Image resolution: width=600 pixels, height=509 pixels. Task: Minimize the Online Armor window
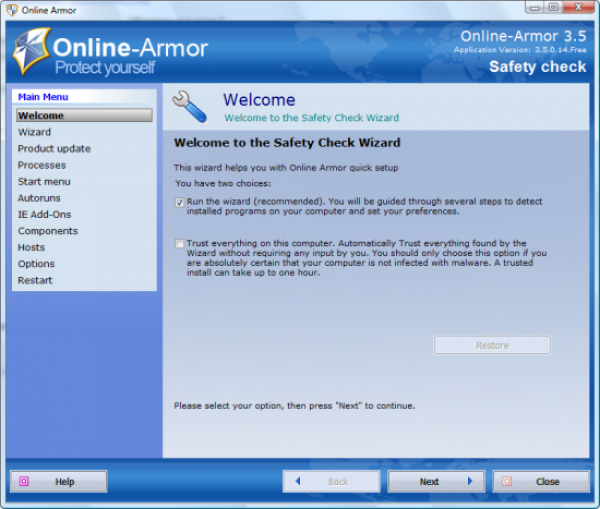[535, 7]
